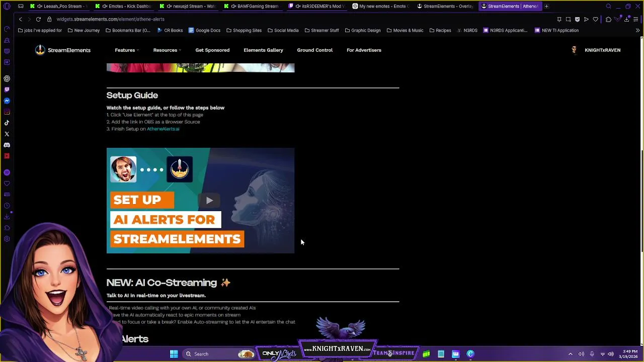
Task: Open new tab plus button
Action: [x=546, y=6]
